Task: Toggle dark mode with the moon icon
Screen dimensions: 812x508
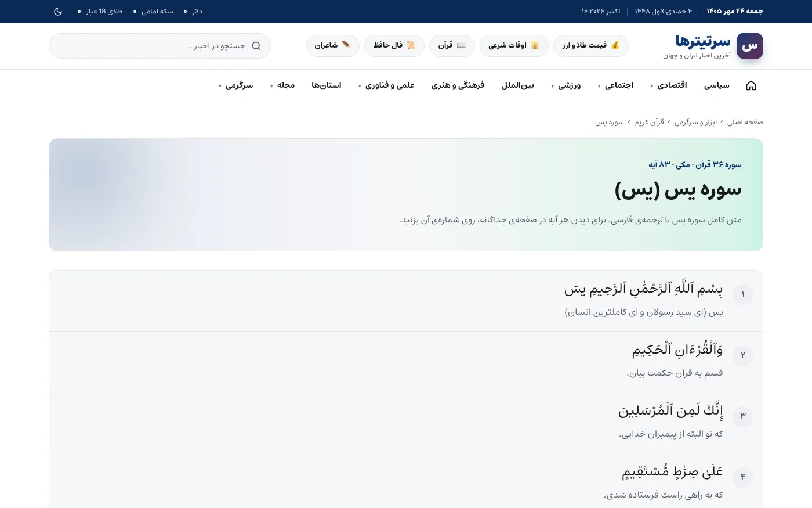Action: click(58, 12)
